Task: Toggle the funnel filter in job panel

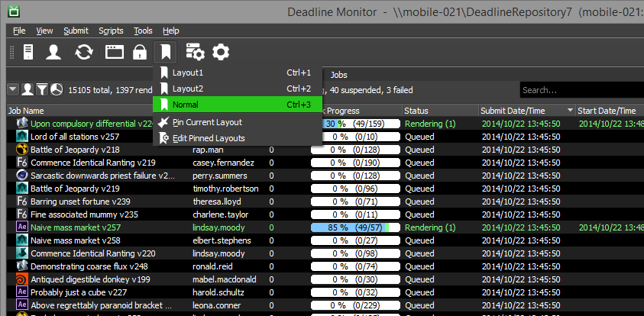Action: pos(42,89)
